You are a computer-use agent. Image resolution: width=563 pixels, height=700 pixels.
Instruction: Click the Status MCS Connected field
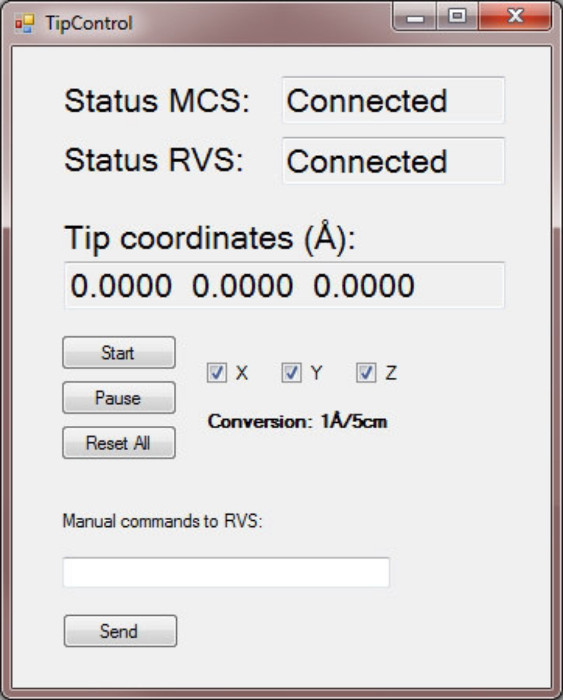click(393, 100)
